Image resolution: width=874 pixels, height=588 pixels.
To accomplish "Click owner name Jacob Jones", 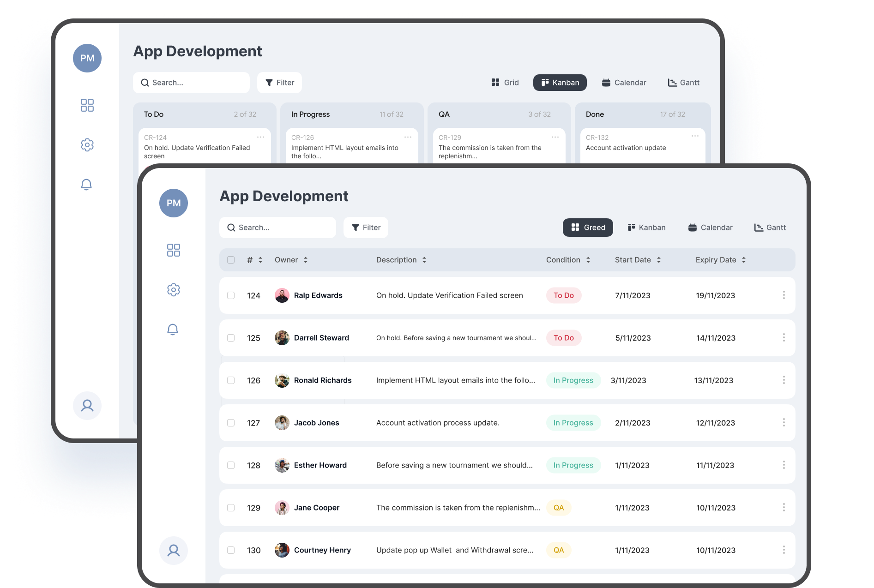I will click(317, 423).
